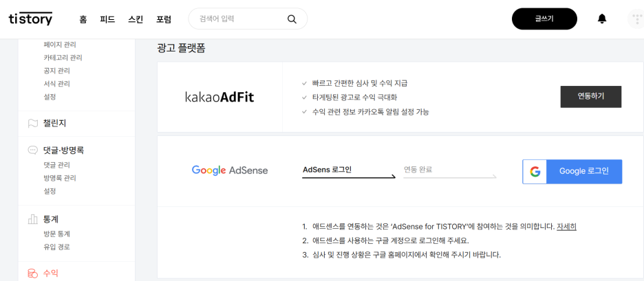The width and height of the screenshot is (644, 281).
Task: Open 설정 below 방명록 관리
Action: pyautogui.click(x=50, y=191)
